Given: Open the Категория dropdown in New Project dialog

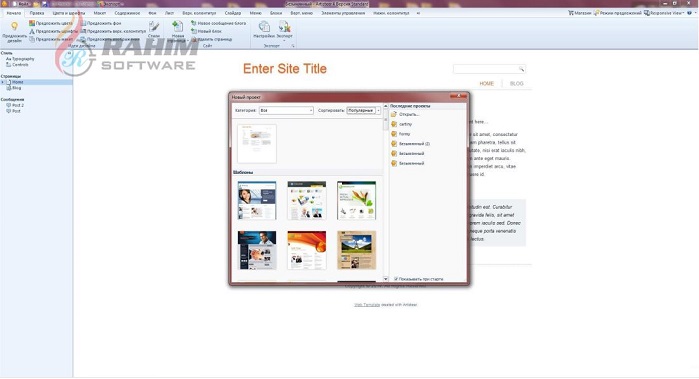Looking at the screenshot, I should [286, 110].
